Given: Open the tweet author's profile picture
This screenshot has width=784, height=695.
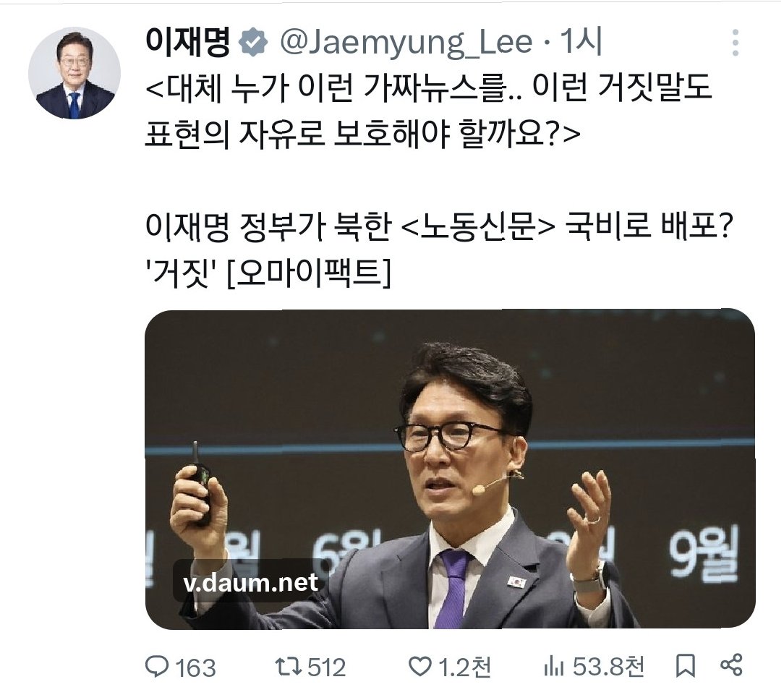Looking at the screenshot, I should 74,73.
